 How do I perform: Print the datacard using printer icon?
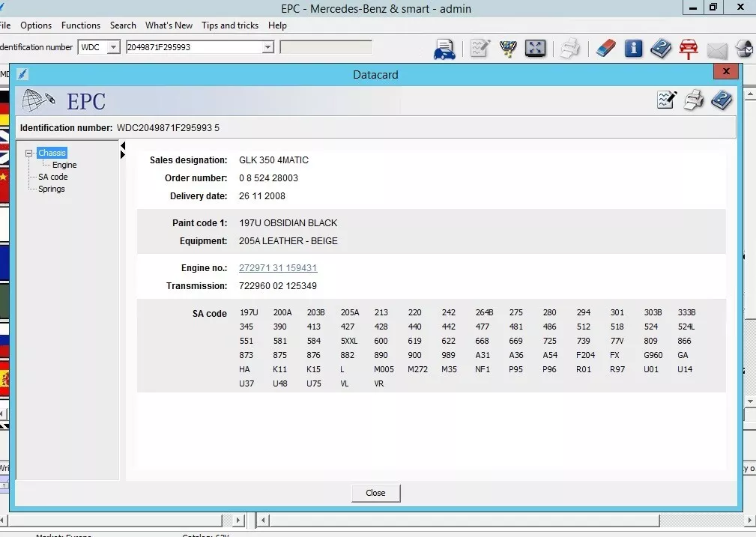point(694,100)
